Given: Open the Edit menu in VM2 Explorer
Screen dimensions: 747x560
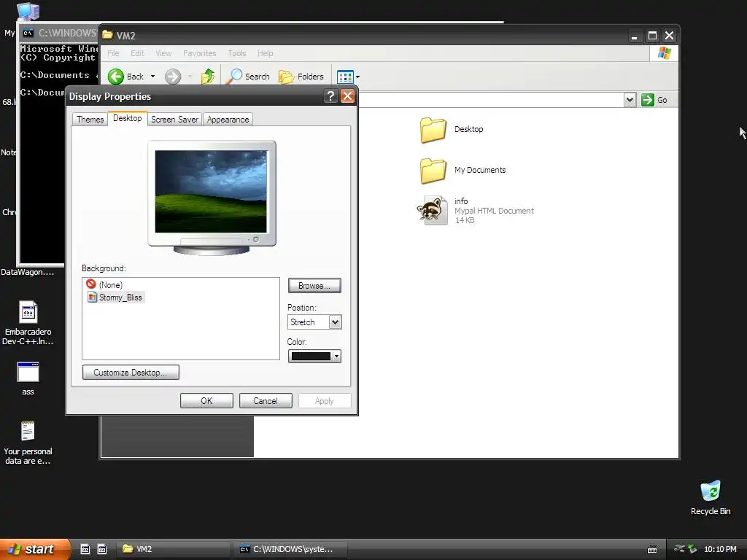Looking at the screenshot, I should (x=137, y=53).
